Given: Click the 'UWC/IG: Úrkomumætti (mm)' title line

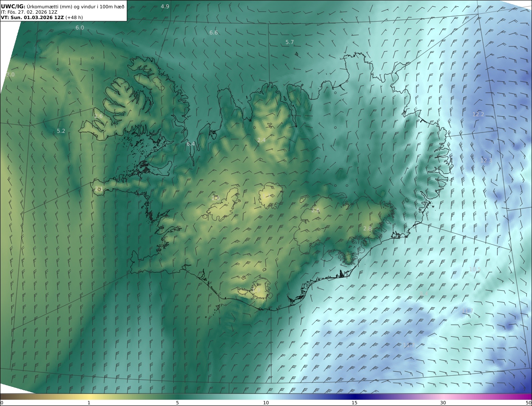Looking at the screenshot, I should coord(62,6).
